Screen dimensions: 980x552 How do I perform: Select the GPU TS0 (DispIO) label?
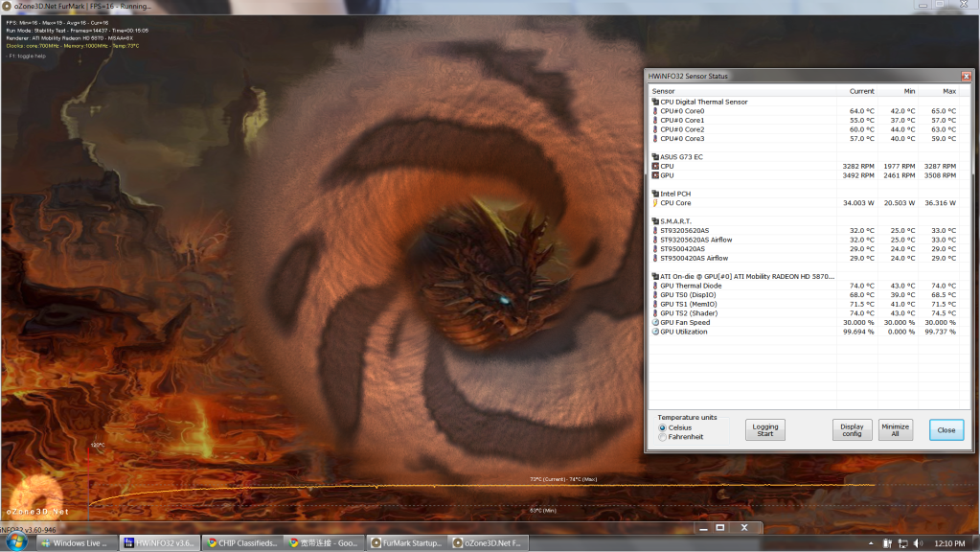[688, 295]
